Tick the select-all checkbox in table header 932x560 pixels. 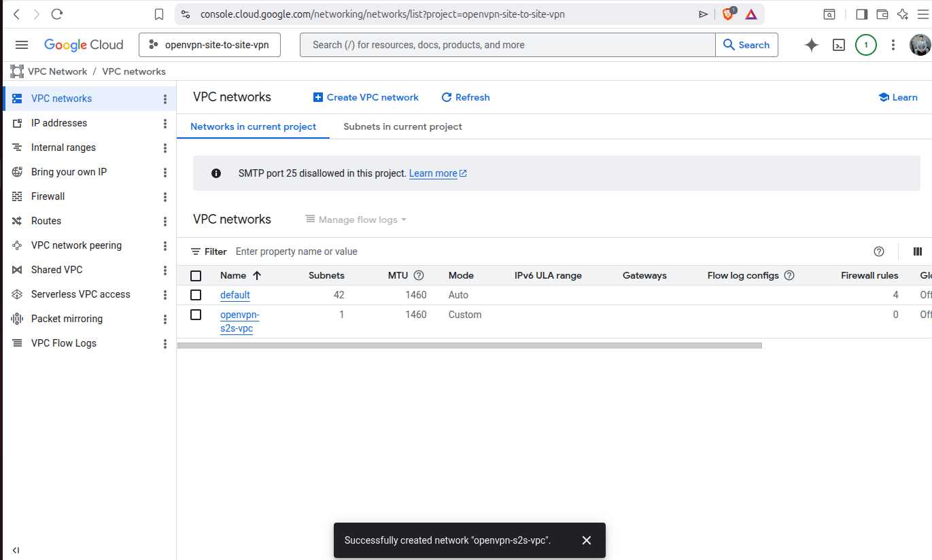(196, 275)
